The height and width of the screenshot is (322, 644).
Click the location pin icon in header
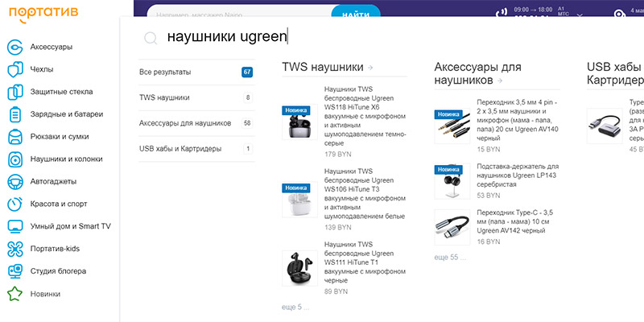click(x=619, y=13)
